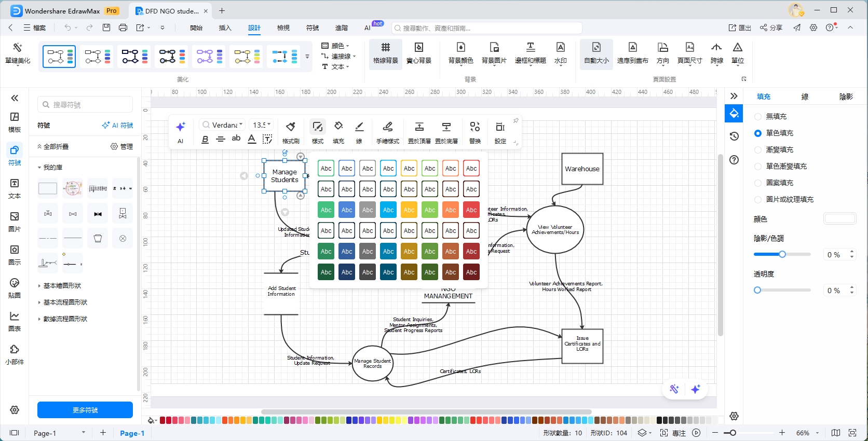This screenshot has width=868, height=441.
Task: Click the one-click beautify (單鍵美化) icon
Action: pyautogui.click(x=18, y=48)
